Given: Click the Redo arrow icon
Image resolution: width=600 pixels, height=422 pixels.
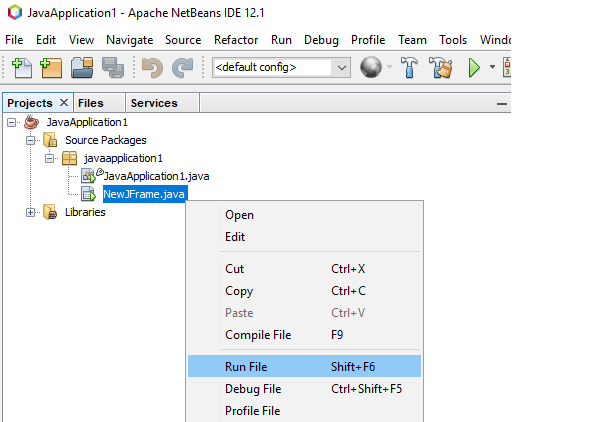Looking at the screenshot, I should pyautogui.click(x=182, y=68).
